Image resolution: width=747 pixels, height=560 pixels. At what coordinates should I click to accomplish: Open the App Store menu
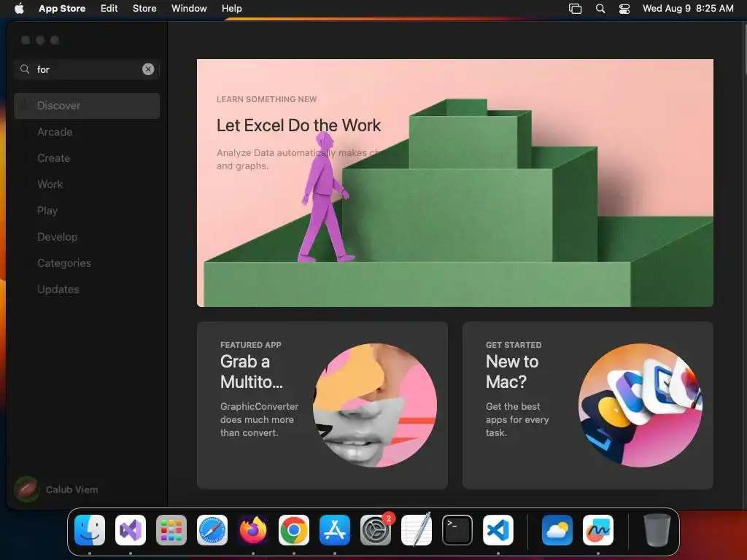tap(62, 8)
